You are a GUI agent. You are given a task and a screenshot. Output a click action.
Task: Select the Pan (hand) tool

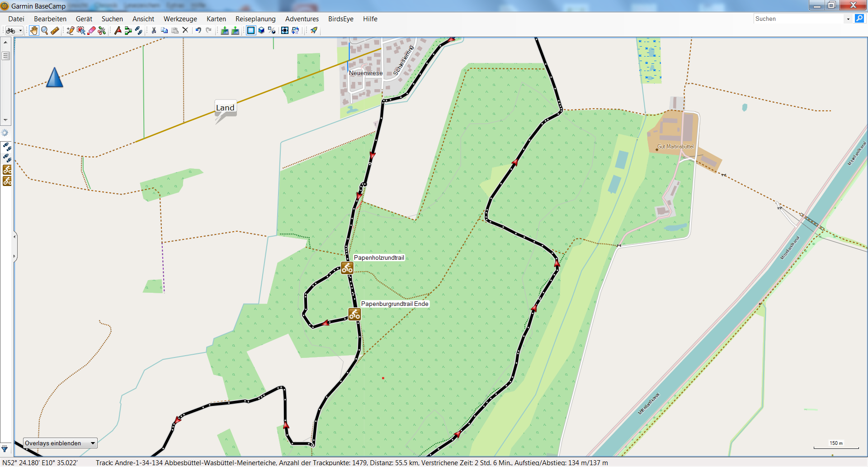34,30
